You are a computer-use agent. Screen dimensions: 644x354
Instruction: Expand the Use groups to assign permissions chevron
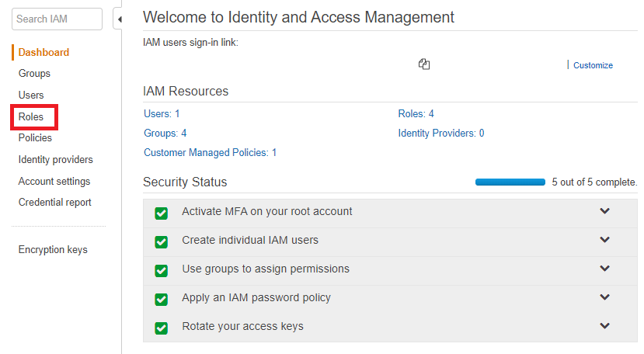pyautogui.click(x=604, y=269)
